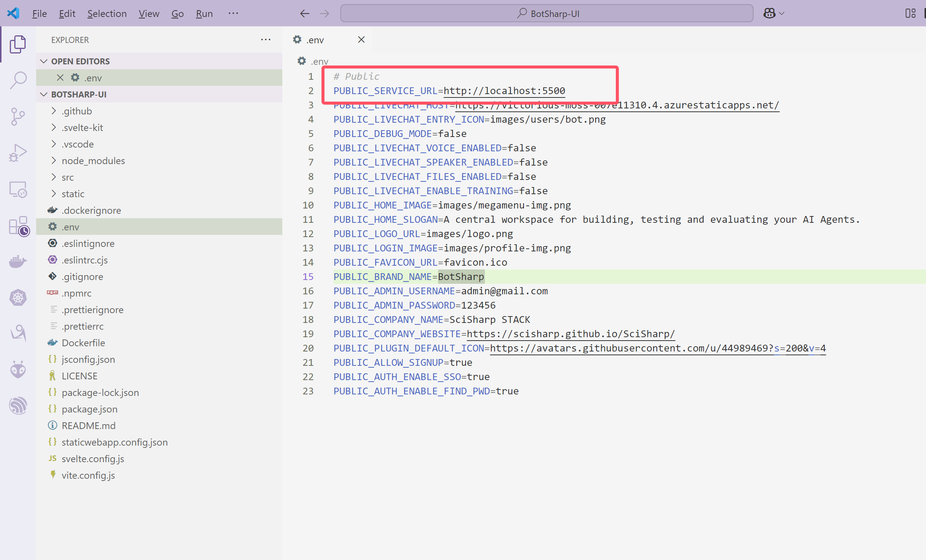
Task: Open package.json file
Action: (159, 409)
